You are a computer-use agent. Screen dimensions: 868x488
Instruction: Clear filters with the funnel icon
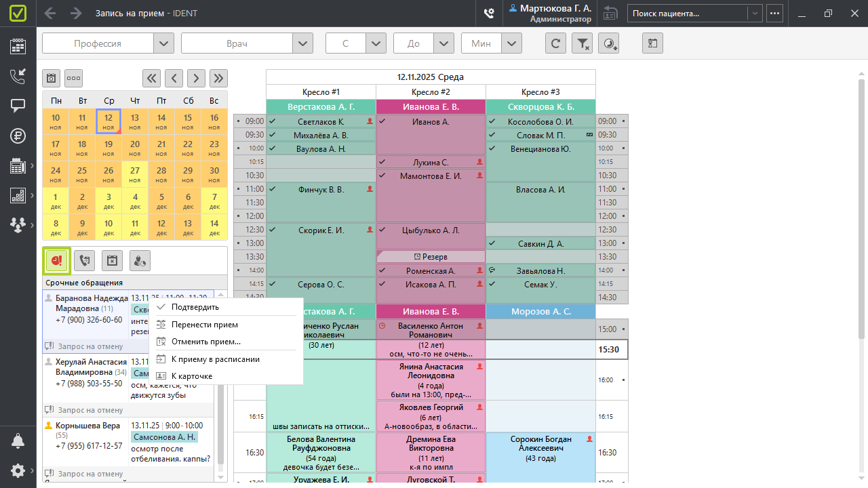point(583,43)
